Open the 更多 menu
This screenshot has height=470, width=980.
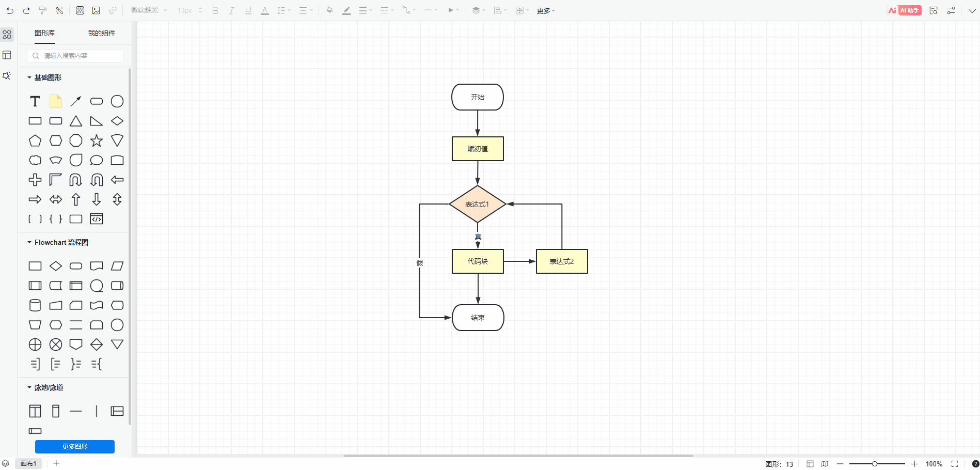(x=546, y=10)
